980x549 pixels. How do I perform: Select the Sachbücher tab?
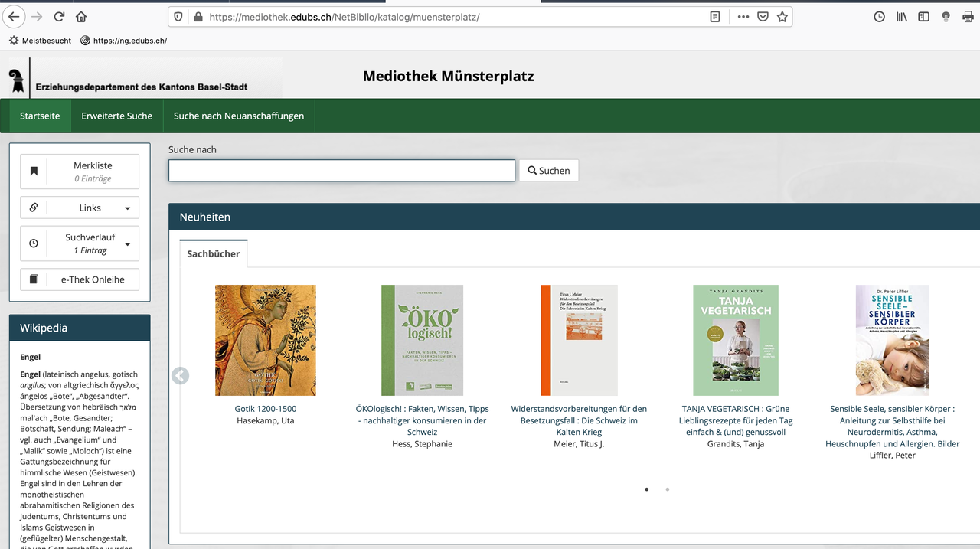(214, 253)
